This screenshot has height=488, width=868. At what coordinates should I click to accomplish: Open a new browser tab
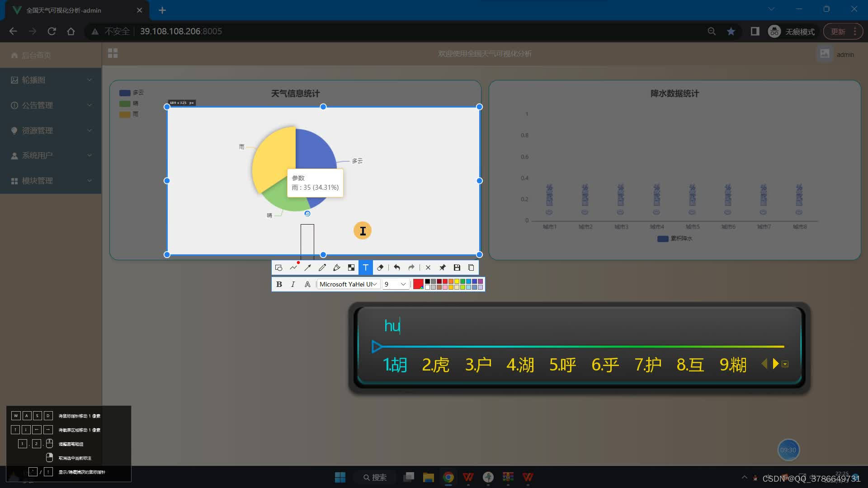pyautogui.click(x=162, y=10)
